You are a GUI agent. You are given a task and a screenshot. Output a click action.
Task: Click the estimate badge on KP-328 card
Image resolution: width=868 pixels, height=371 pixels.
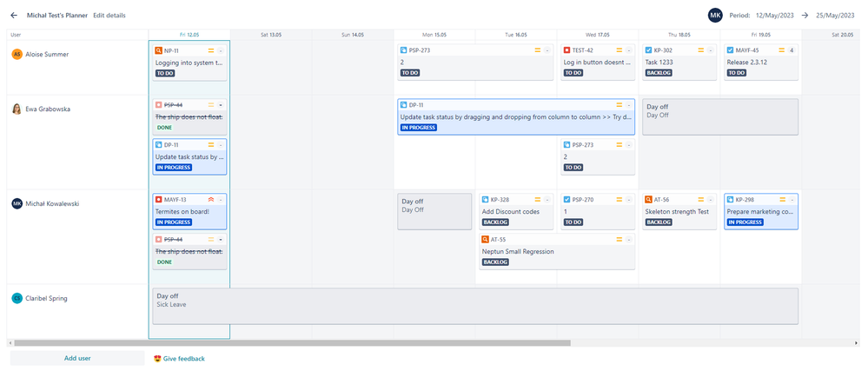547,199
